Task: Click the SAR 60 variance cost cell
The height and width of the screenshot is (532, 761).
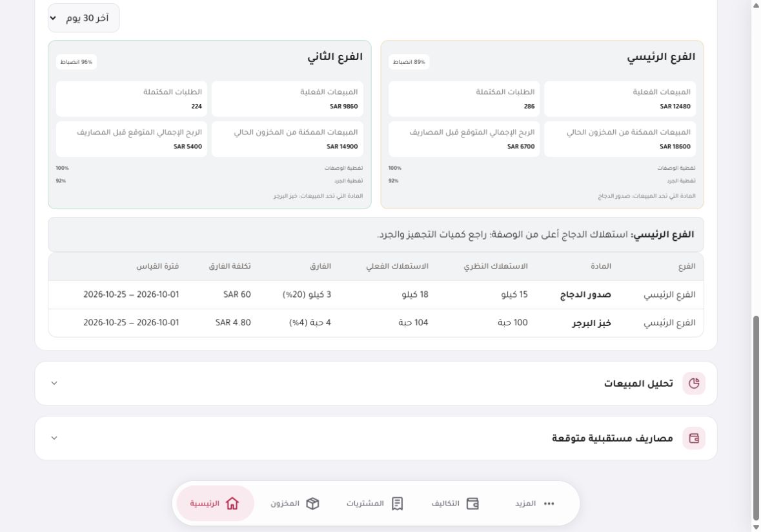Action: (x=237, y=294)
